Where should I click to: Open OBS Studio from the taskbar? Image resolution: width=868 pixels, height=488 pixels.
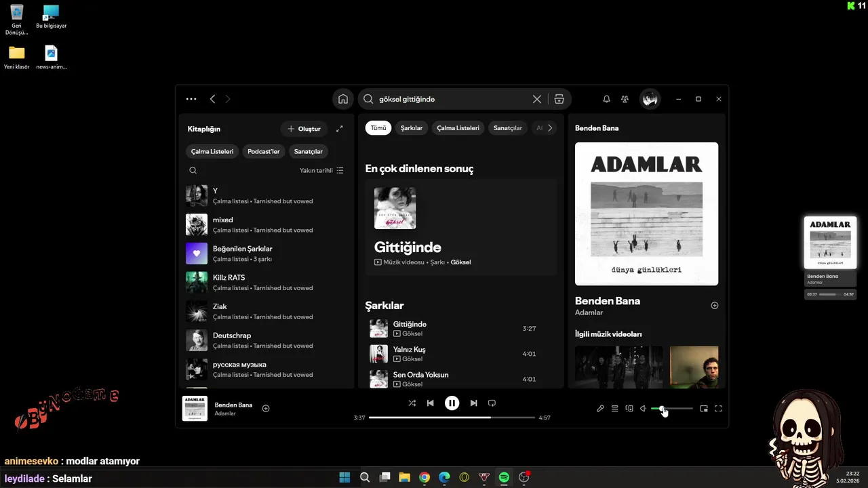pos(524,477)
